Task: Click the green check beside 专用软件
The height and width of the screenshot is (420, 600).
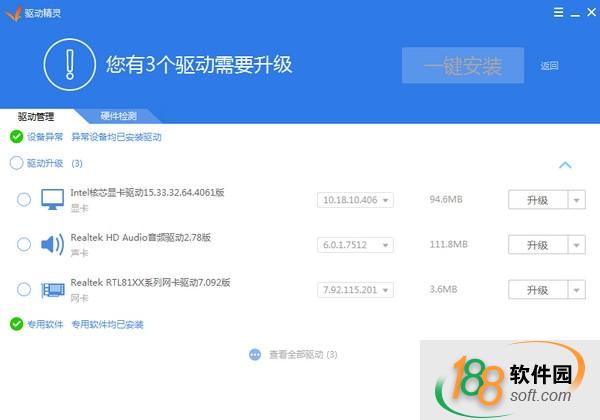Action: pos(16,324)
